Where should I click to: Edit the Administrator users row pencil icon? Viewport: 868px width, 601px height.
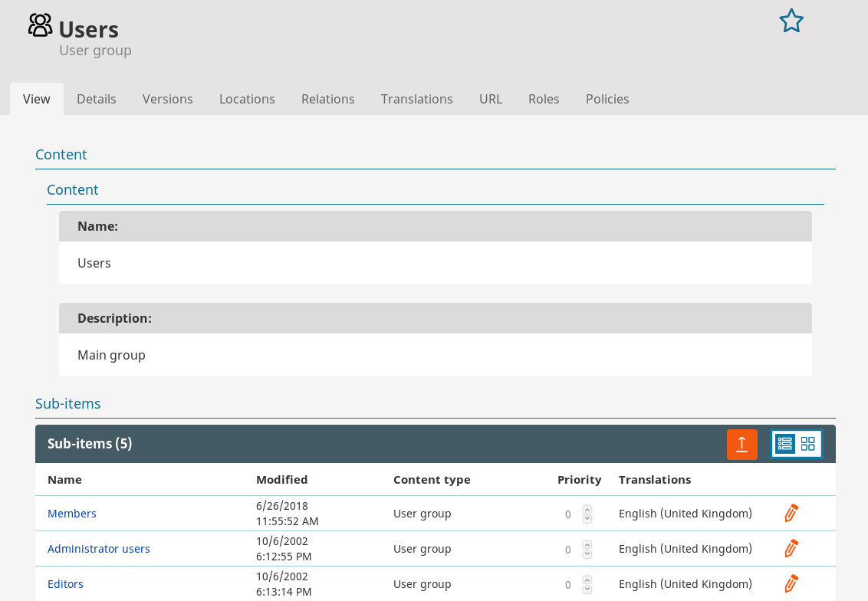click(791, 548)
